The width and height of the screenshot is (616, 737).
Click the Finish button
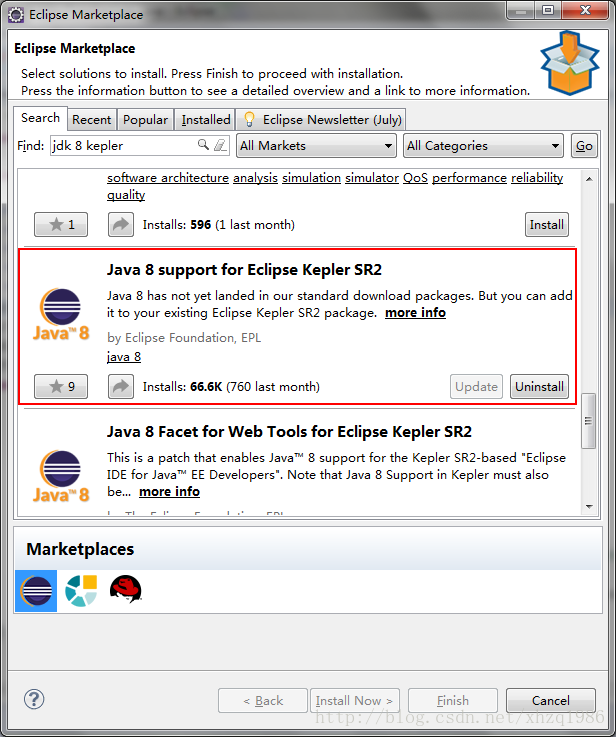pyautogui.click(x=452, y=700)
